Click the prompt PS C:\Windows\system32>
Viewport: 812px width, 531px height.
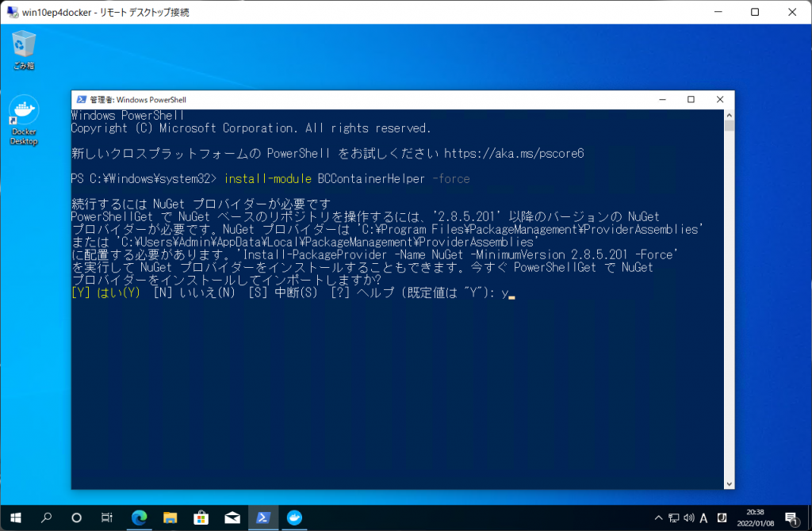[x=144, y=179]
